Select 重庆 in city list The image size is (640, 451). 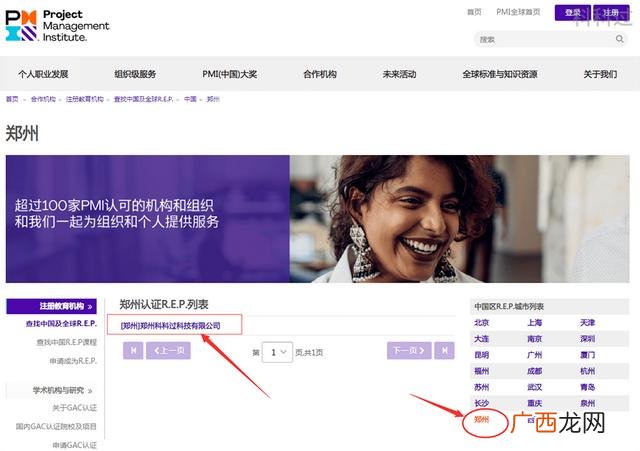534,403
